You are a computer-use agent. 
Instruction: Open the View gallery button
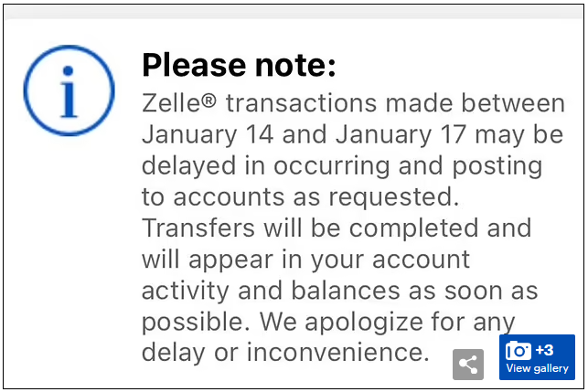pos(537,357)
